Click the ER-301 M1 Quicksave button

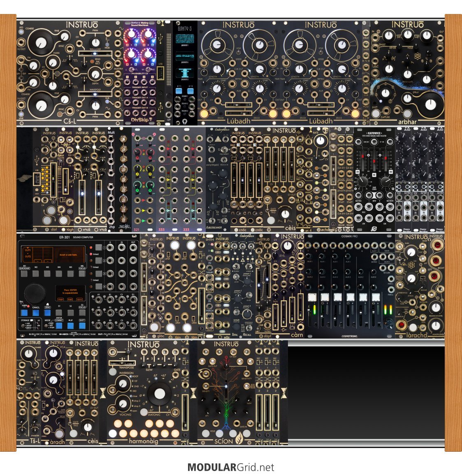click(x=24, y=274)
